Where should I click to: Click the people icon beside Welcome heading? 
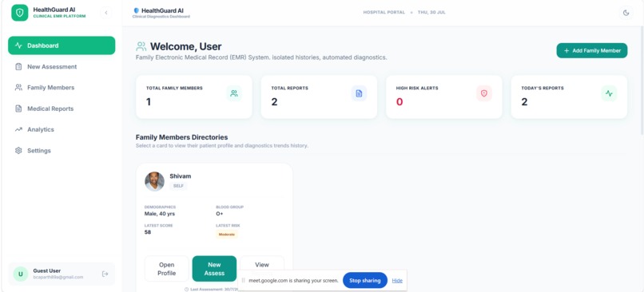coord(141,46)
